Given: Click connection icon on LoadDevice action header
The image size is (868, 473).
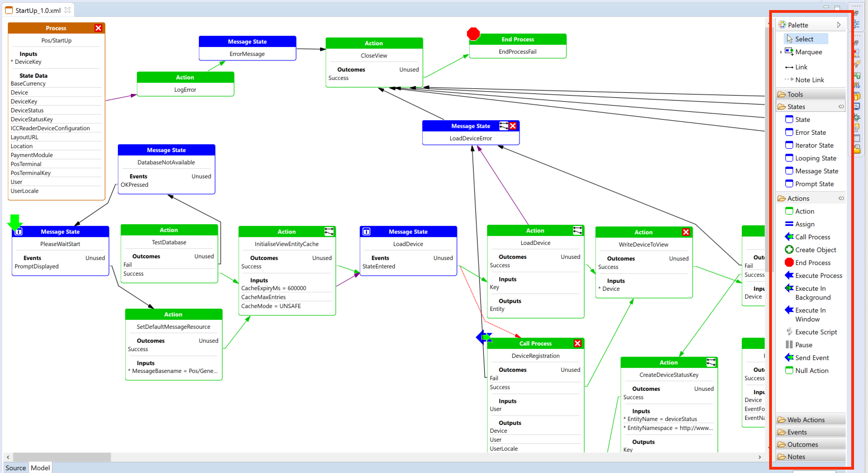Looking at the screenshot, I should click(578, 230).
